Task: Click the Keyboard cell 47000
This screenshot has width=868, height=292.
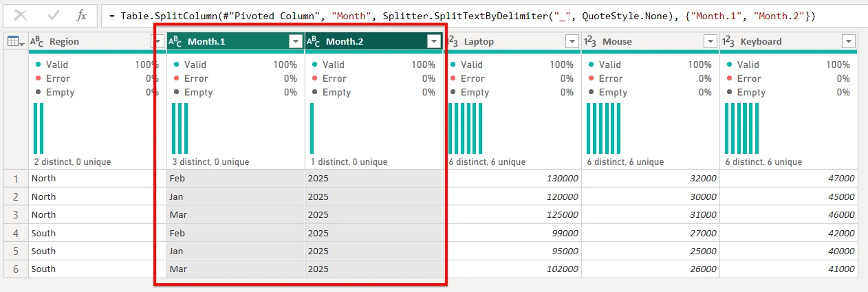Action: [x=788, y=179]
